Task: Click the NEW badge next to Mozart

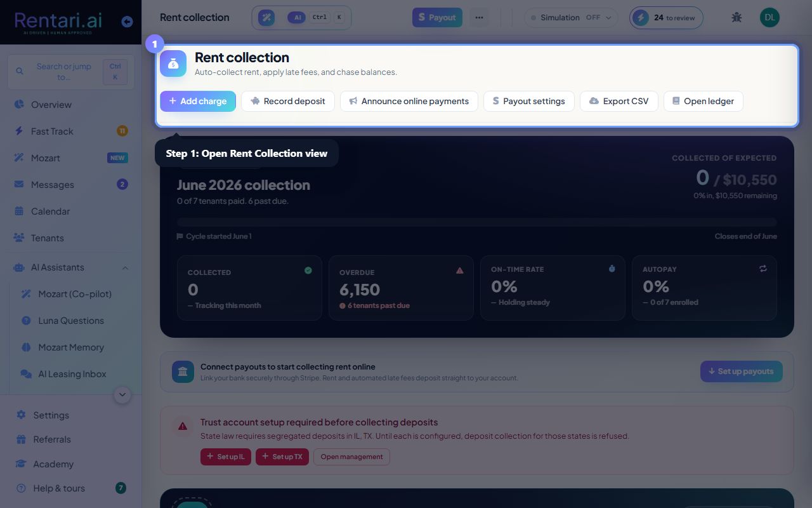Action: pos(117,158)
